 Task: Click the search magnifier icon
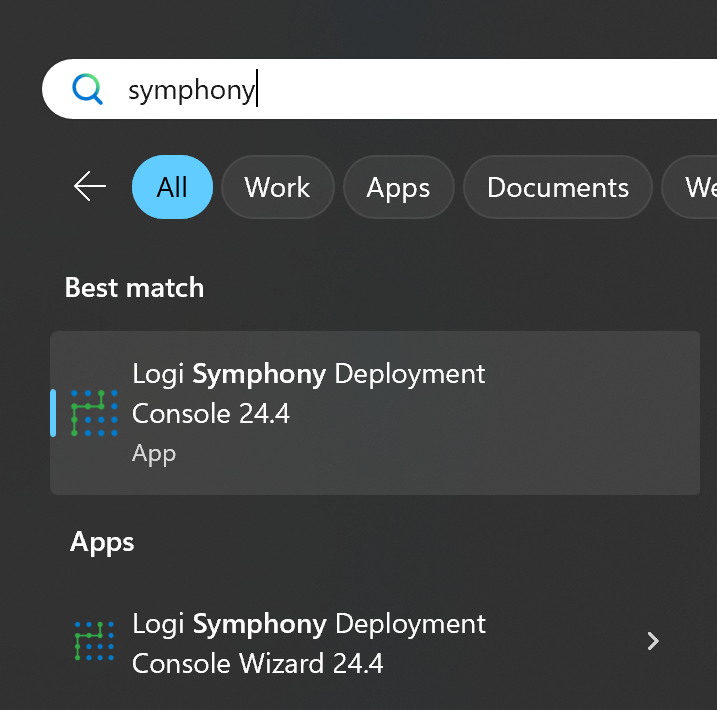88,90
